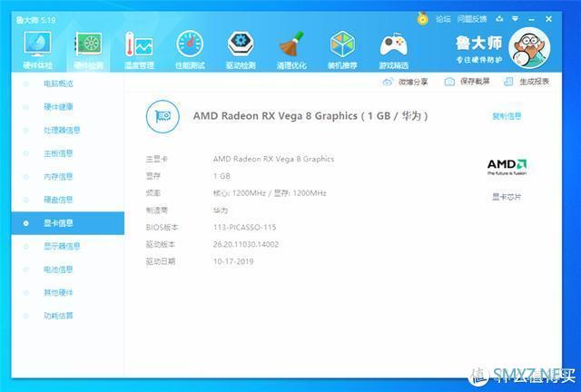Click the skin icon next to 问题反馈

499,18
